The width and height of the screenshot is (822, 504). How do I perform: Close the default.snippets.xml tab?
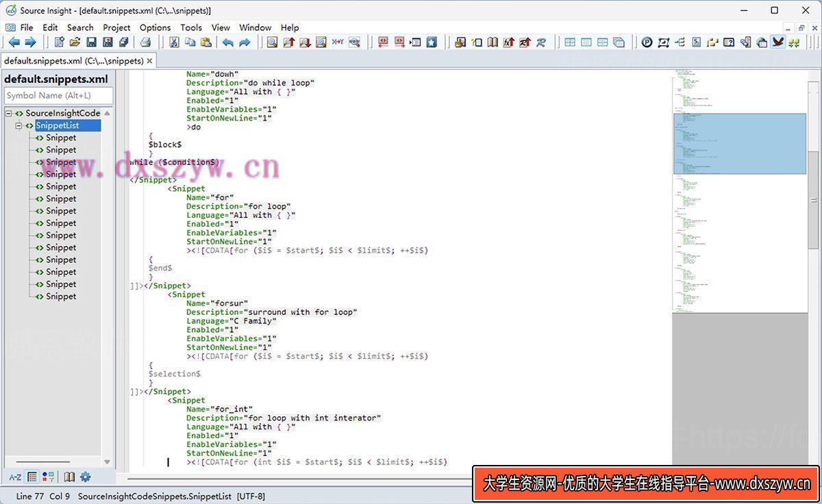(x=150, y=61)
